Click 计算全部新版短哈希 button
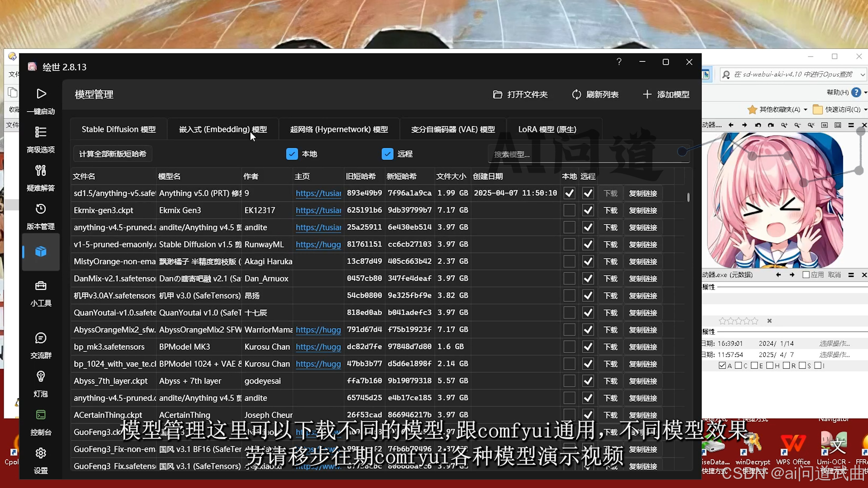Image resolution: width=868 pixels, height=488 pixels. [x=113, y=154]
